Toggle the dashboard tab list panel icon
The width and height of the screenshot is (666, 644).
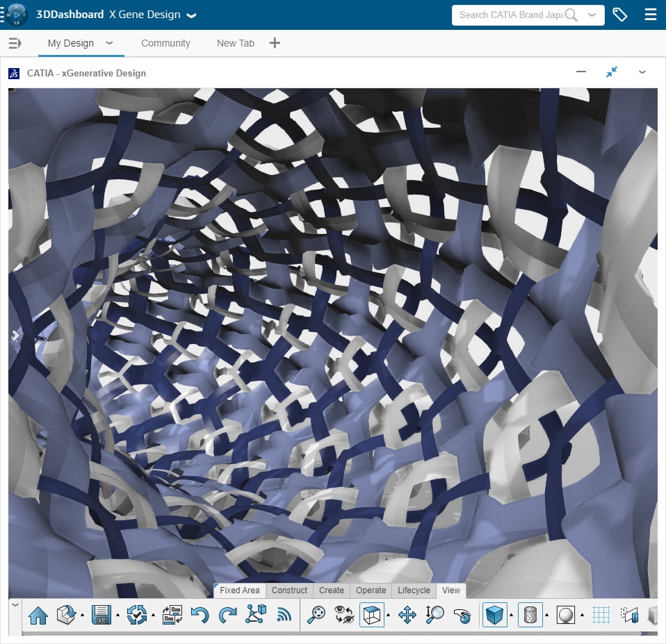pyautogui.click(x=15, y=43)
